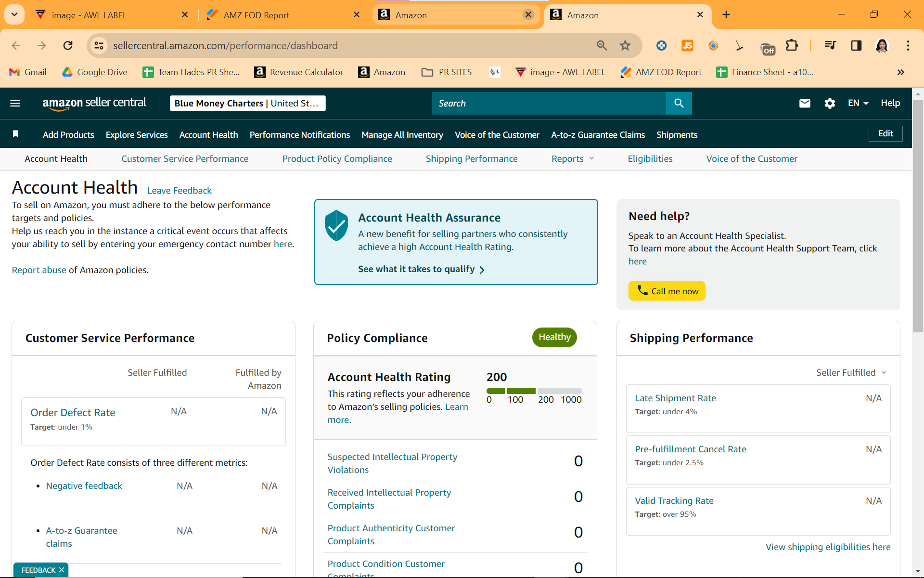Screen dimensions: 924x578
Task: Expand the Seller Fulfilled dropdown in Shipping Performance
Action: tap(851, 373)
